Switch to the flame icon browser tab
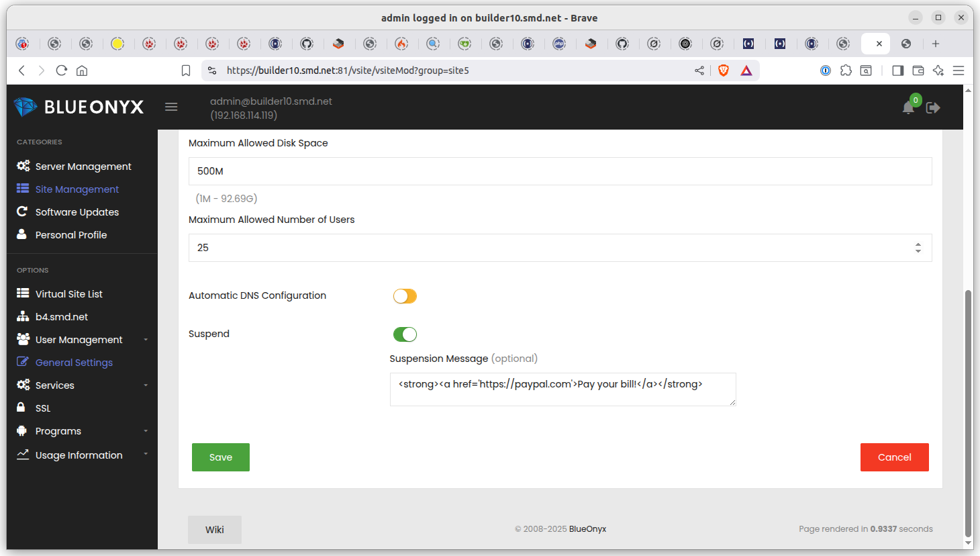 (401, 44)
